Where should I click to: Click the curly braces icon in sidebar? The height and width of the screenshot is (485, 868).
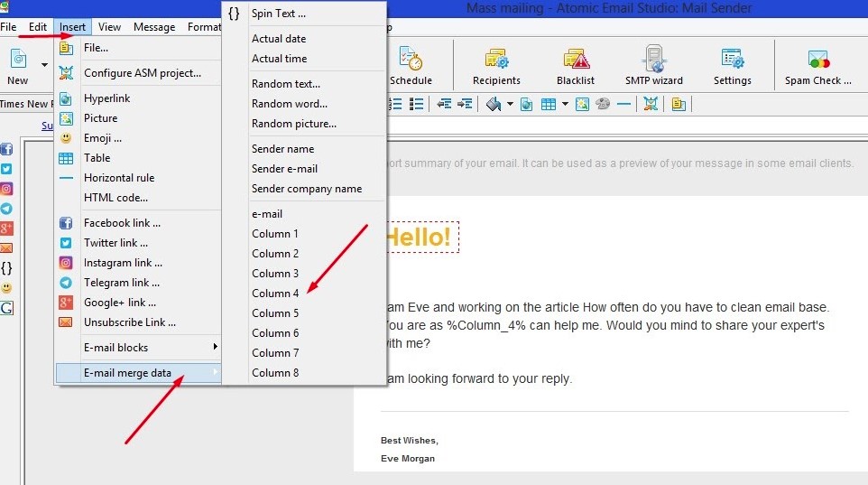click(6, 268)
